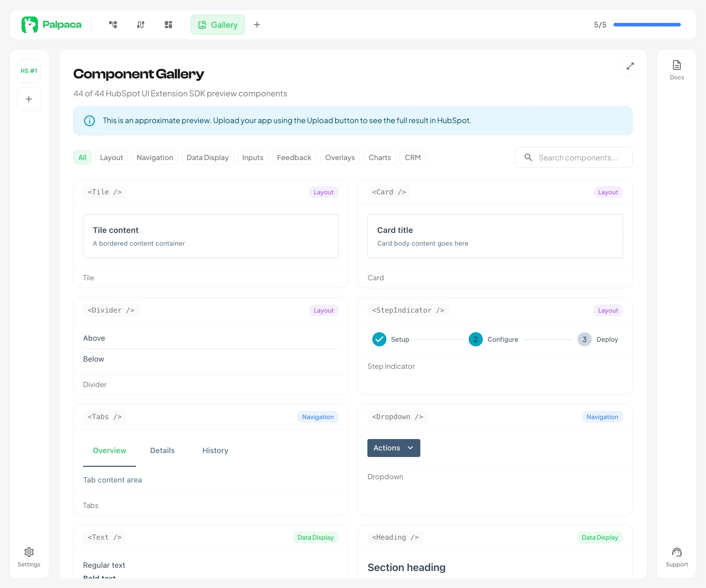
Task: Select the HS #1 workspace in the sidebar
Action: pos(29,71)
